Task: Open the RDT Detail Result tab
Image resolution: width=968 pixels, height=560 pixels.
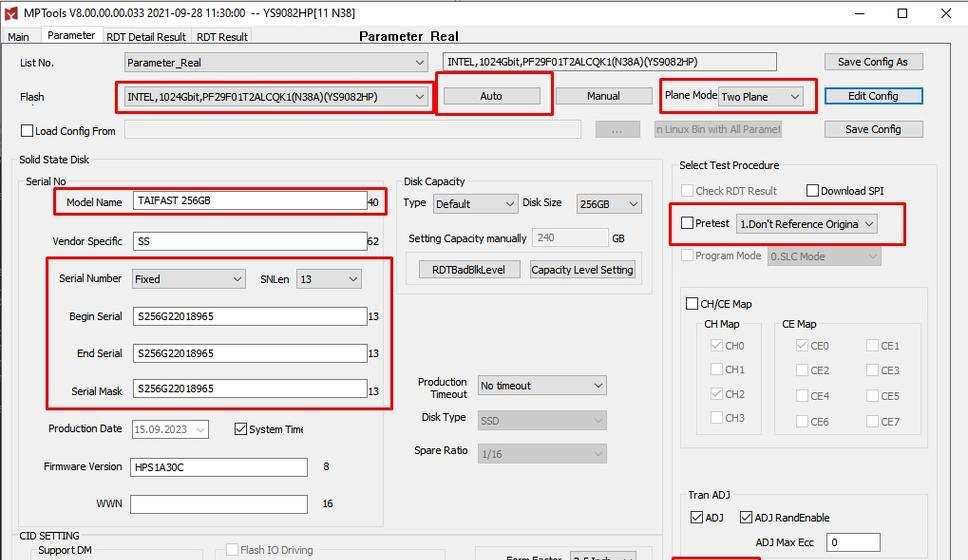Action: coord(146,36)
